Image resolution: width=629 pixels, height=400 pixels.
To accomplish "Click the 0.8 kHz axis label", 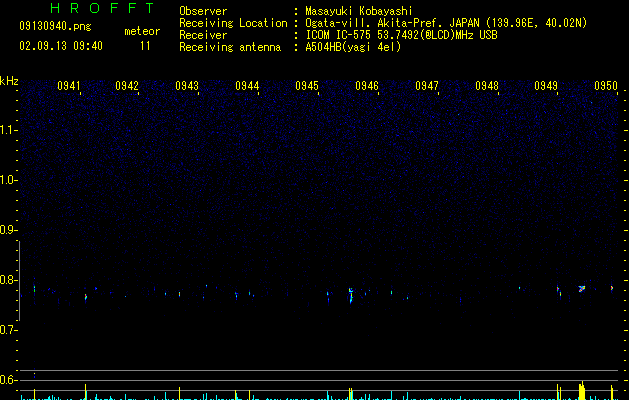I will pos(8,280).
